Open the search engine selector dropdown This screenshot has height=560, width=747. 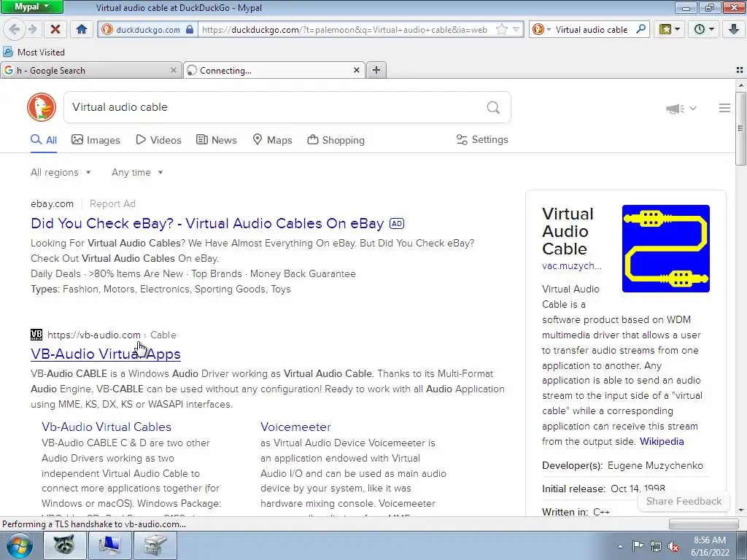click(541, 29)
